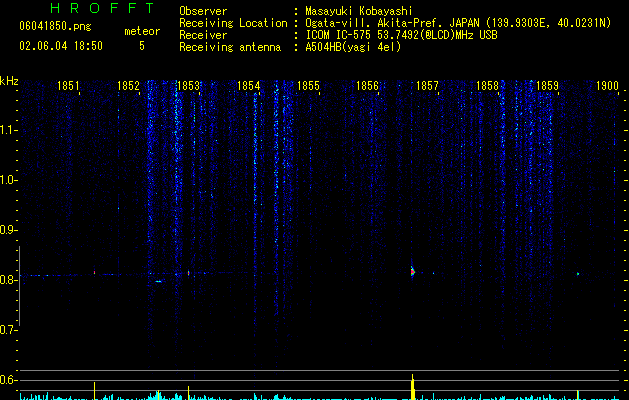Click the 1851 time marker
This screenshot has height=400, width=629.
coord(68,86)
